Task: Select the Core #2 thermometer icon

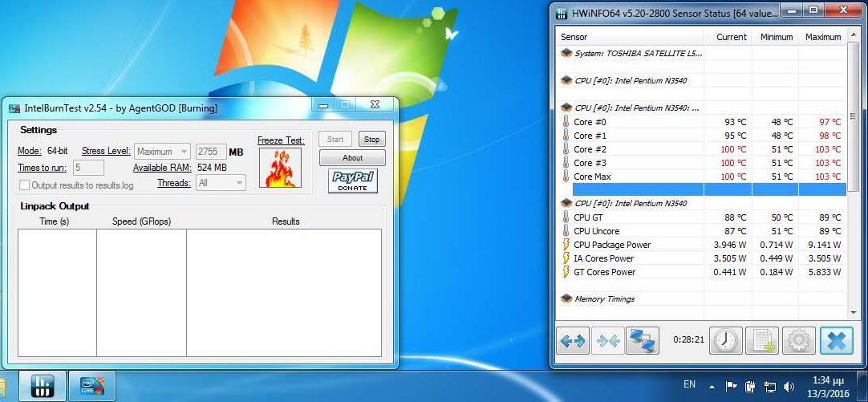Action: click(x=566, y=149)
